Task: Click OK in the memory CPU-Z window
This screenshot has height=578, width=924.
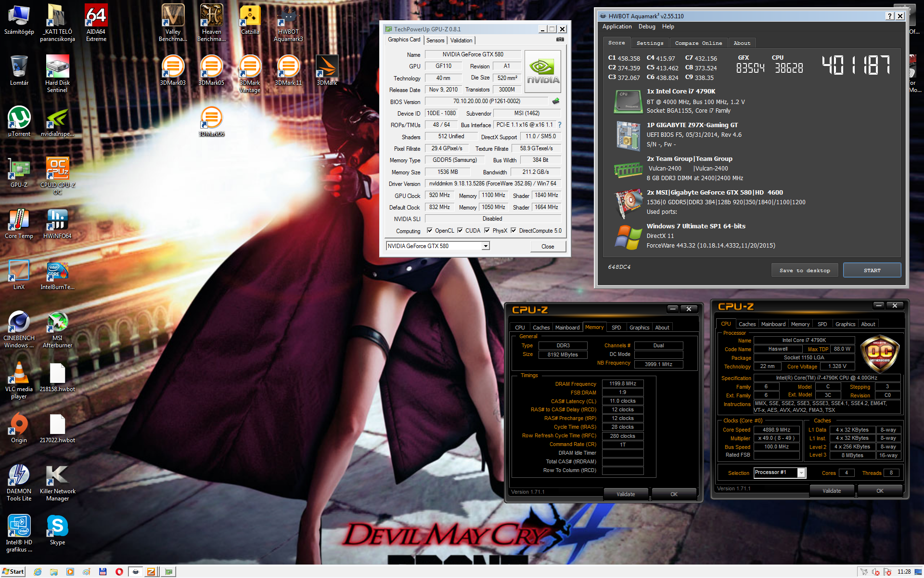Action: click(x=674, y=494)
